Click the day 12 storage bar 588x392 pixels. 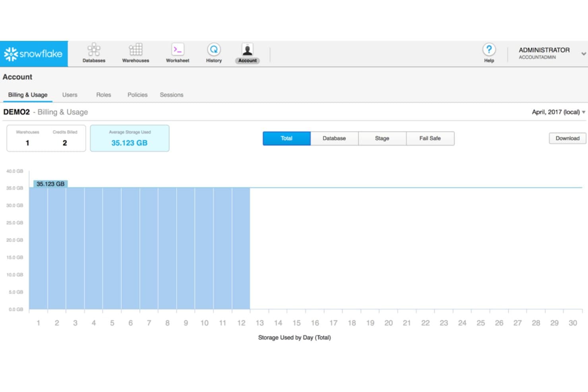pyautogui.click(x=241, y=248)
